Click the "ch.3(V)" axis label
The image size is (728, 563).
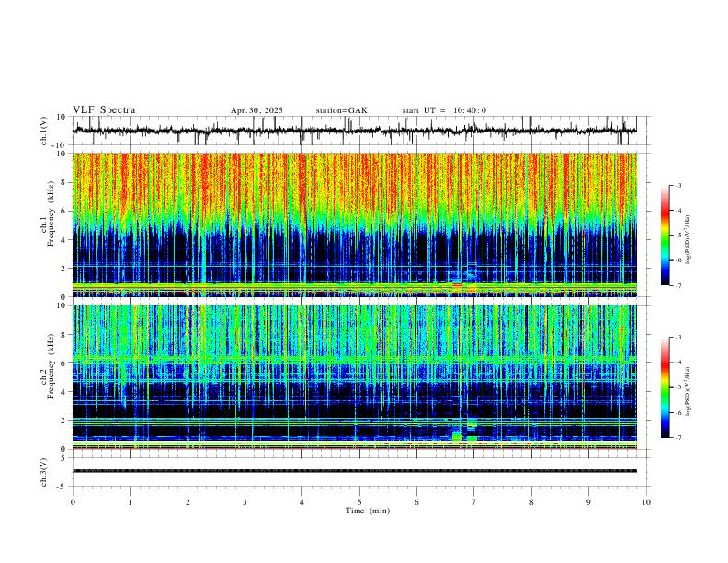44,472
